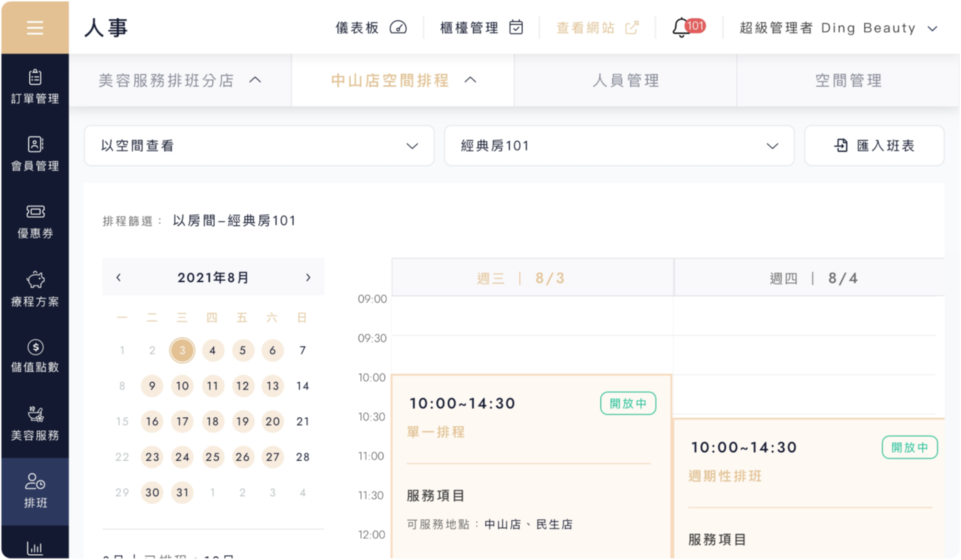This screenshot has height=560, width=961.
Task: Click the 單一排程 label on 8/3 card
Action: [436, 432]
